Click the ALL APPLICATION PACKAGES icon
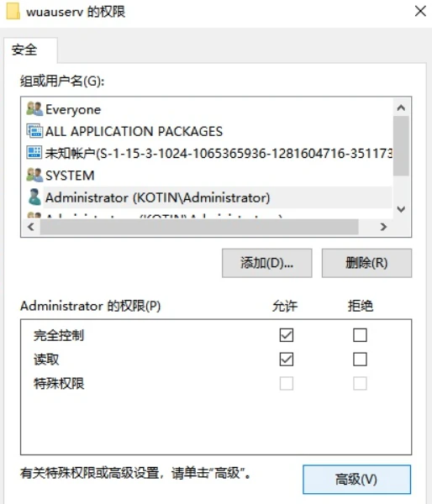Viewport: 432px width, 504px height. coord(34,131)
